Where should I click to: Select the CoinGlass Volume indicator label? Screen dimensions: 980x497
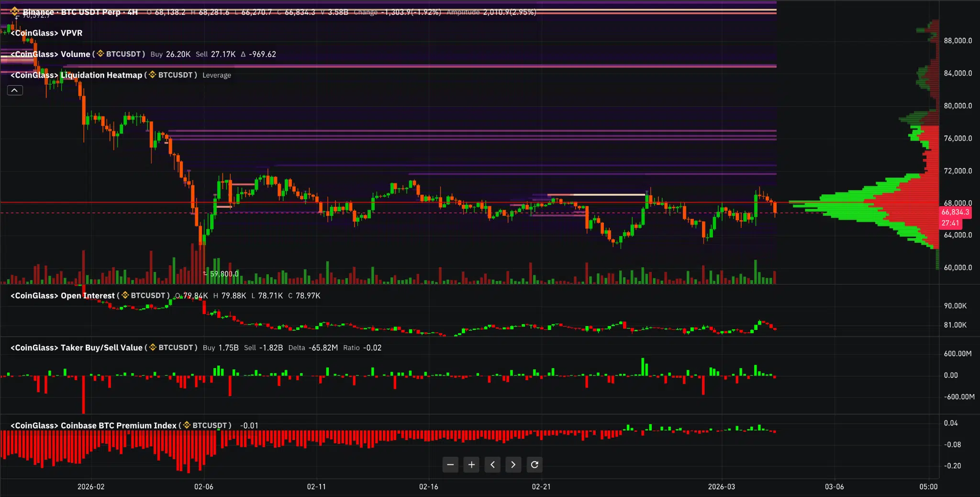coord(50,54)
